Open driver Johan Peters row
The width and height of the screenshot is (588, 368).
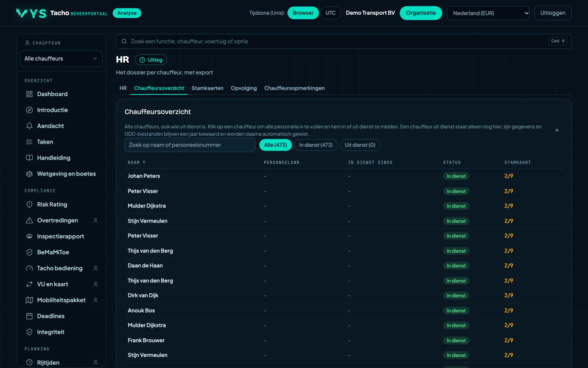coord(344,176)
